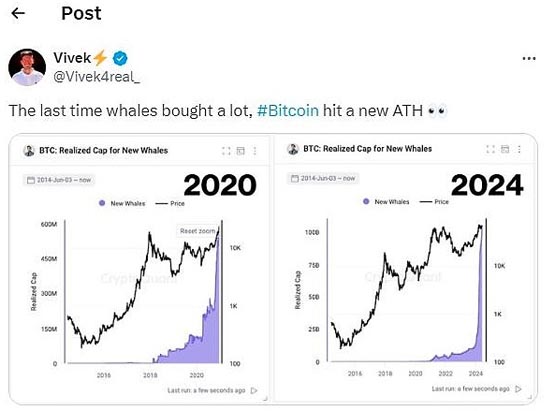
Task: Go back using the arrow icon
Action: [18, 13]
